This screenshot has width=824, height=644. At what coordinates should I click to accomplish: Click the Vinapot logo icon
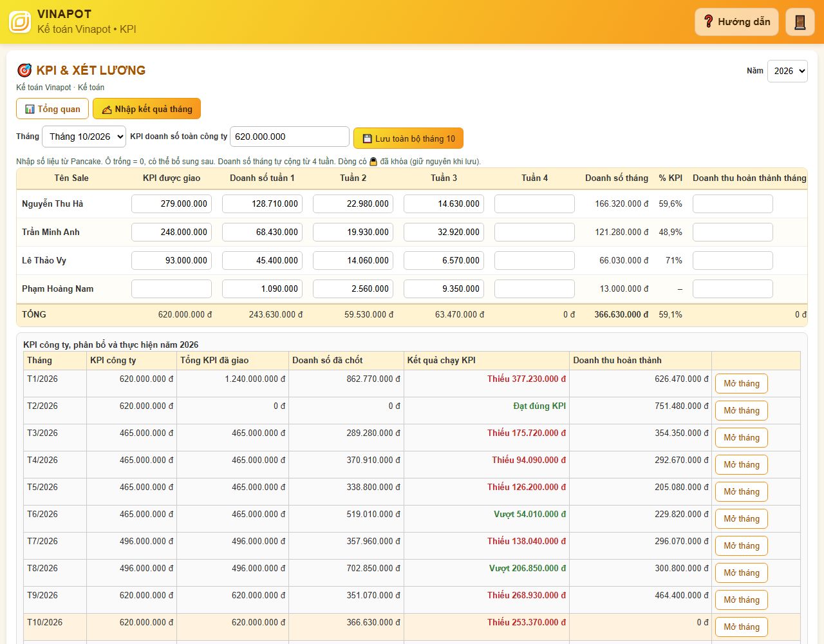(x=20, y=22)
